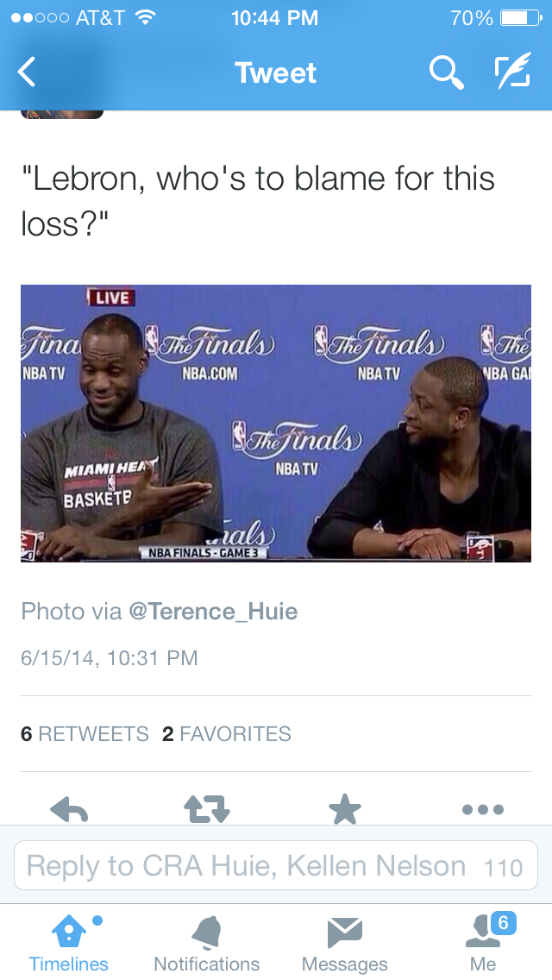Compose a new tweet with quill icon
Viewport: 552px width, 980px height.
click(512, 70)
